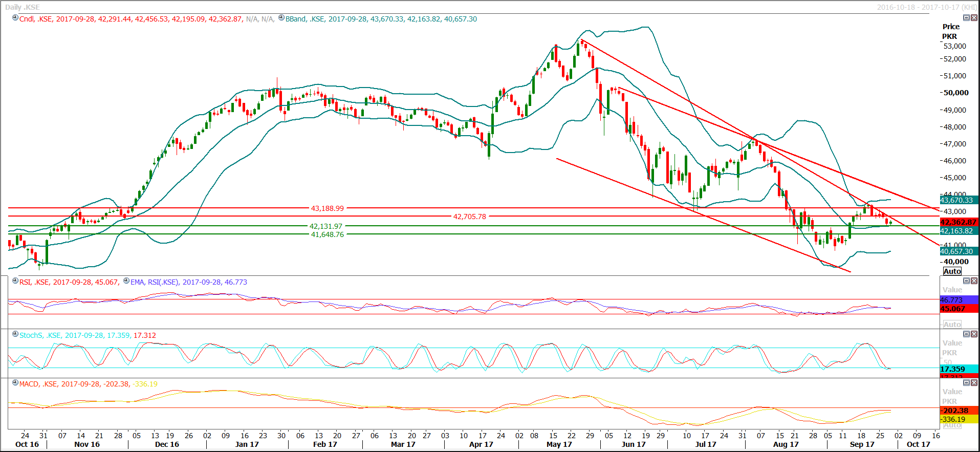Select the 43,188.99 horizontal resistance line label

[328, 208]
